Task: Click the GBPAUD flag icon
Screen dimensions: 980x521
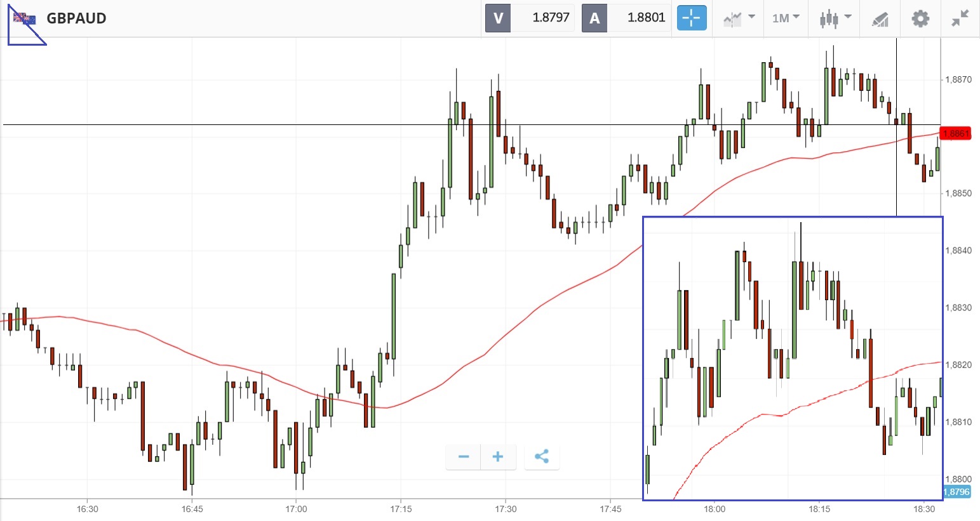Action: pos(25,18)
